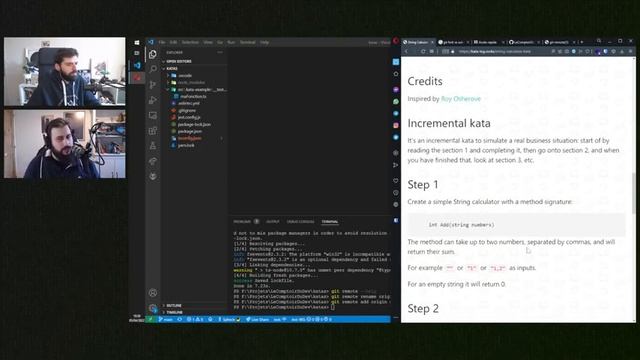Viewport: 640px width, 360px height.
Task: Open Explorer panel more actions (three dots)
Action: click(x=220, y=52)
